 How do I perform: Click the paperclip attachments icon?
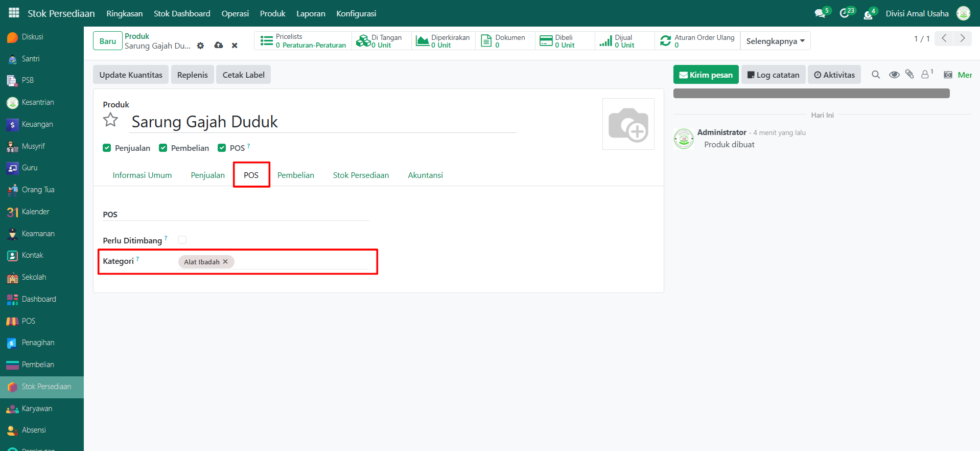click(909, 75)
